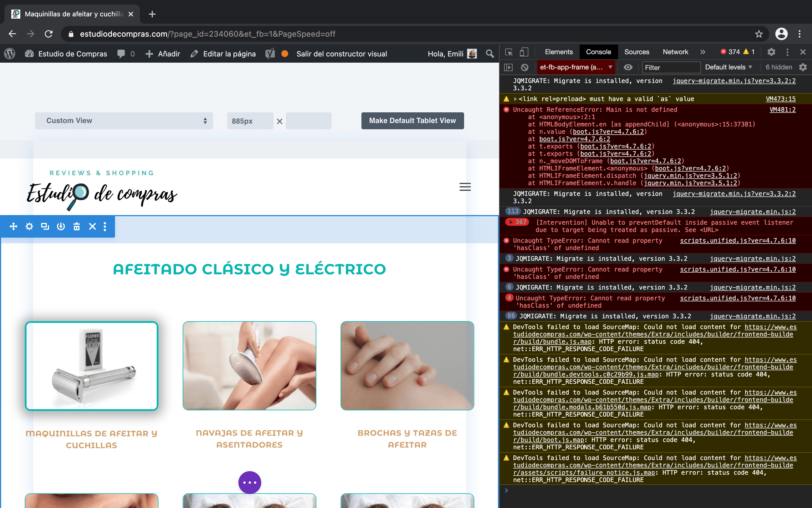Click the empty height input field
Viewport: 812px width, 508px height.
(x=308, y=121)
